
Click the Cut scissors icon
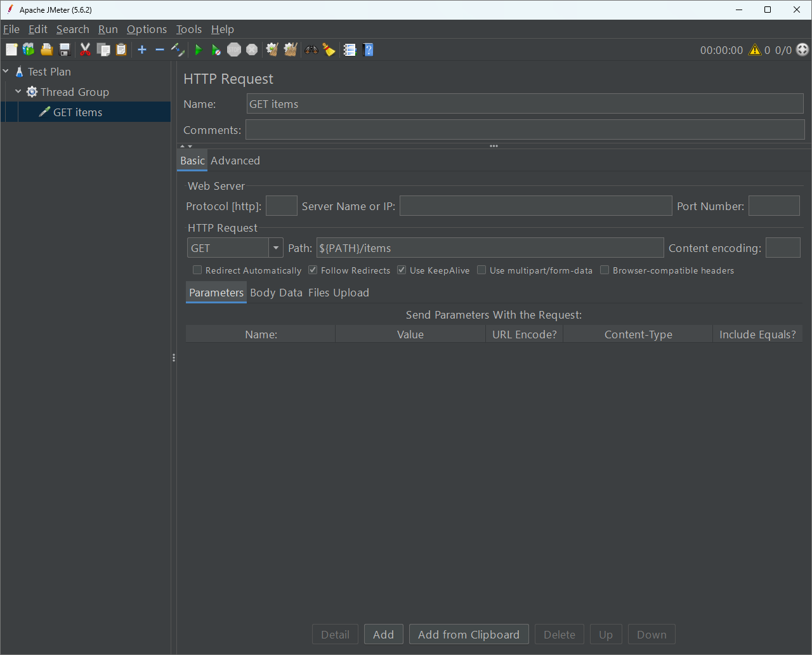(85, 50)
